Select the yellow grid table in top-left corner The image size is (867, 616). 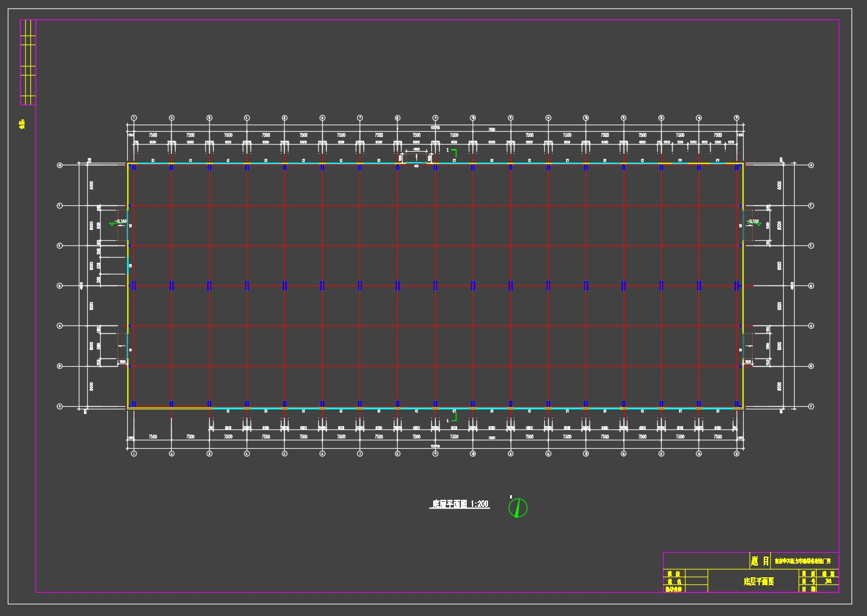coord(28,62)
